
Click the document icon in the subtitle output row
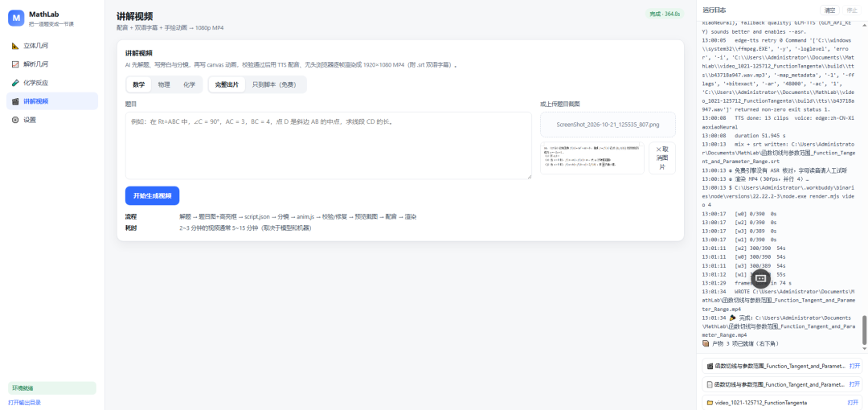[710, 384]
